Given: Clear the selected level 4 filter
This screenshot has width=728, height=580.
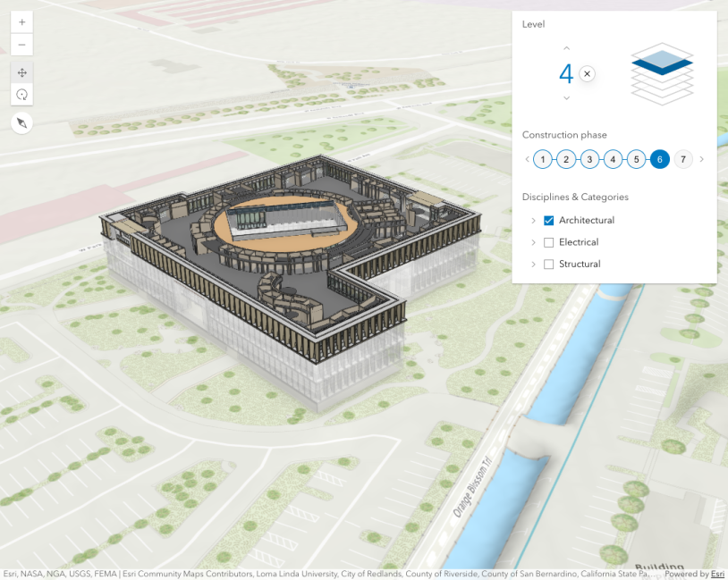Looking at the screenshot, I should (588, 74).
